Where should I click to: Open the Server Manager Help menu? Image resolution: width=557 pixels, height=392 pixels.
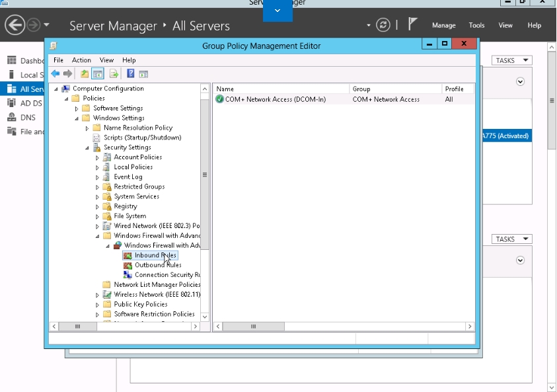click(x=535, y=25)
